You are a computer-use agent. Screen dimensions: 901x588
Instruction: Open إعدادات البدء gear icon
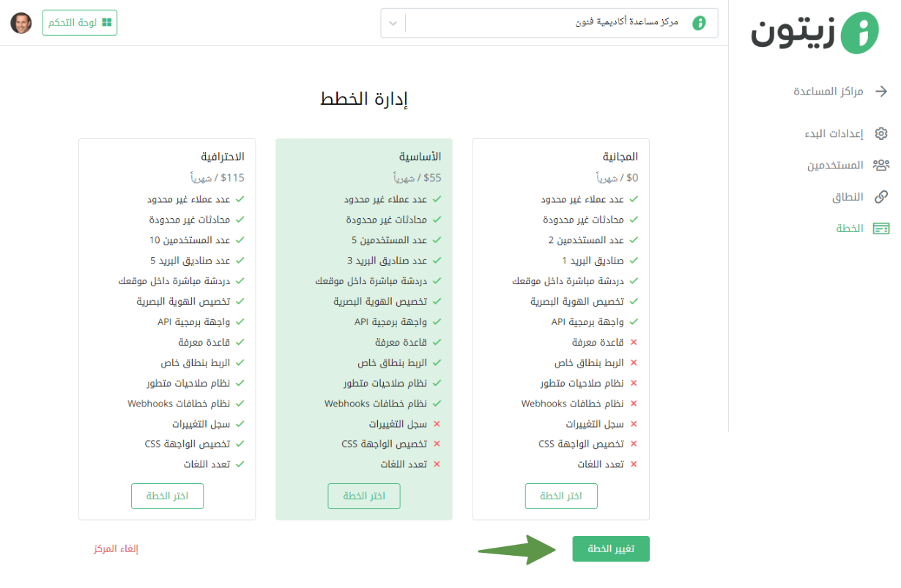(x=881, y=133)
